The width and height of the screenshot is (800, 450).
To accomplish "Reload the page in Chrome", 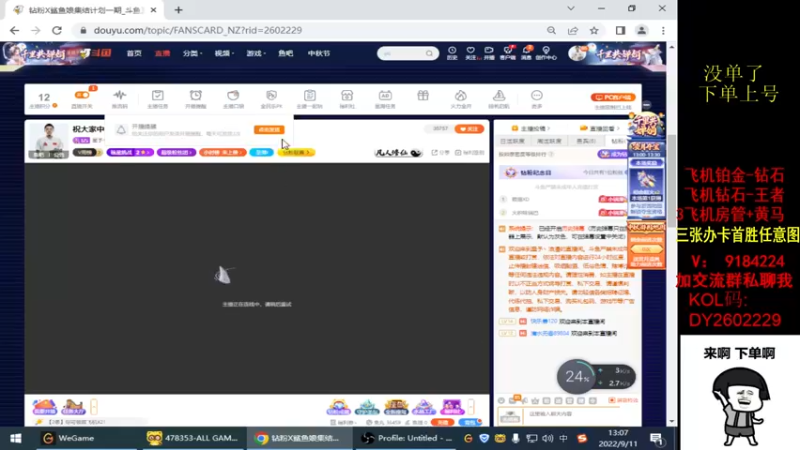I will 57,31.
